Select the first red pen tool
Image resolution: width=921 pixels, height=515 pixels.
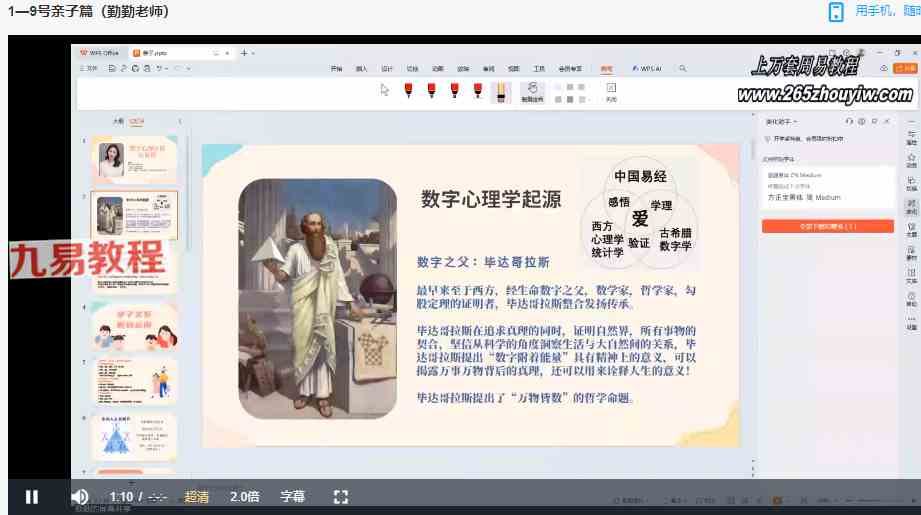pos(409,90)
